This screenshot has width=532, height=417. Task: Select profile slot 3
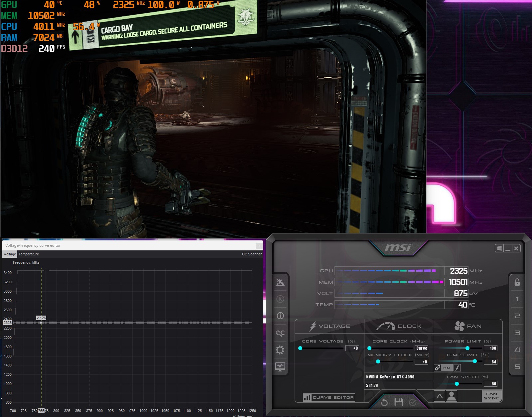click(517, 333)
